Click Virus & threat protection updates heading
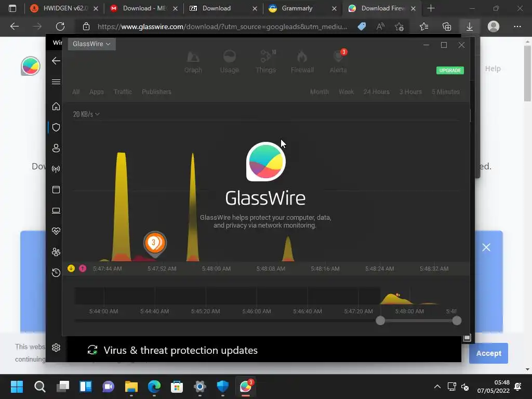The width and height of the screenshot is (532, 399). click(x=180, y=350)
